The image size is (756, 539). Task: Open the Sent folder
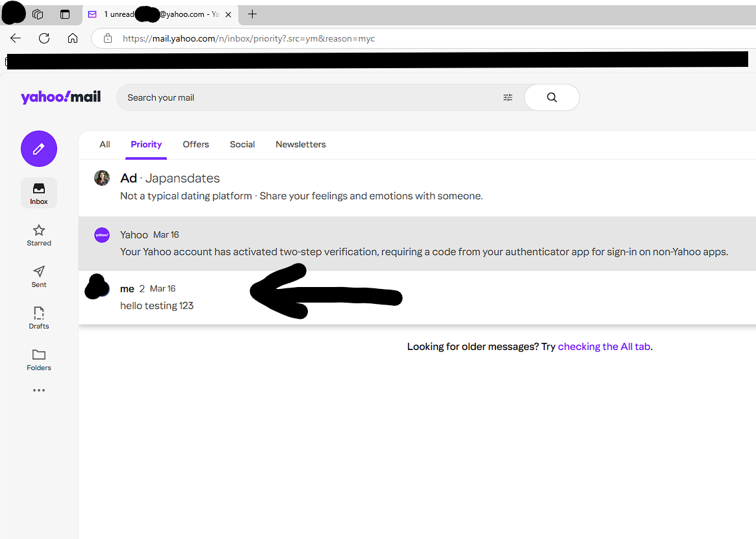pyautogui.click(x=38, y=277)
